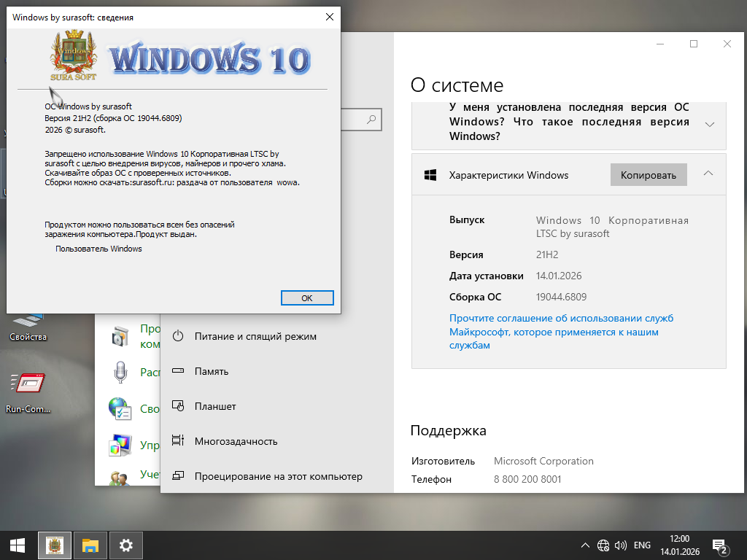Open the volume speaker tray icon
Image resolution: width=747 pixels, height=560 pixels.
pyautogui.click(x=621, y=545)
